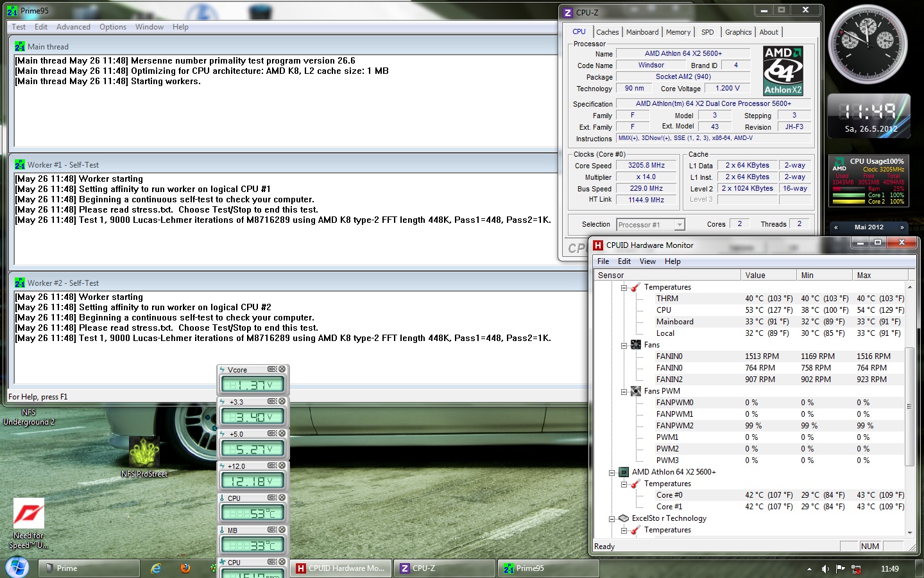
Task: Open settings of the +12.0 voltage gadget
Action: click(272, 466)
